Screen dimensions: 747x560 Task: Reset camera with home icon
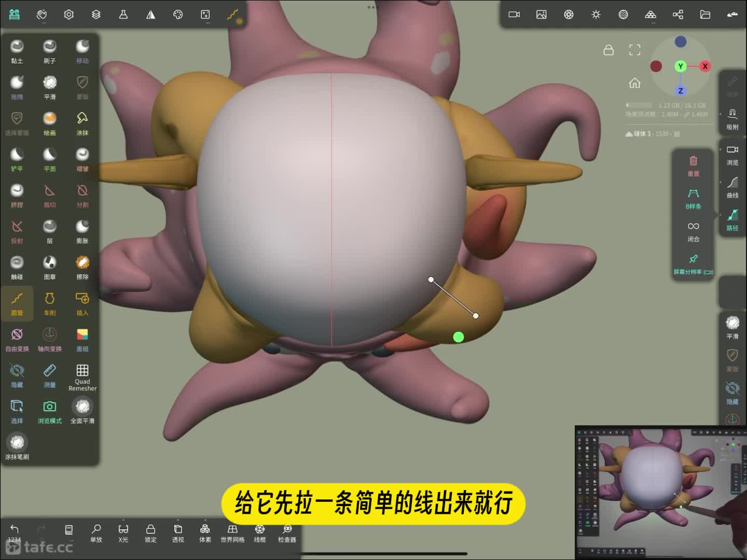coord(634,83)
